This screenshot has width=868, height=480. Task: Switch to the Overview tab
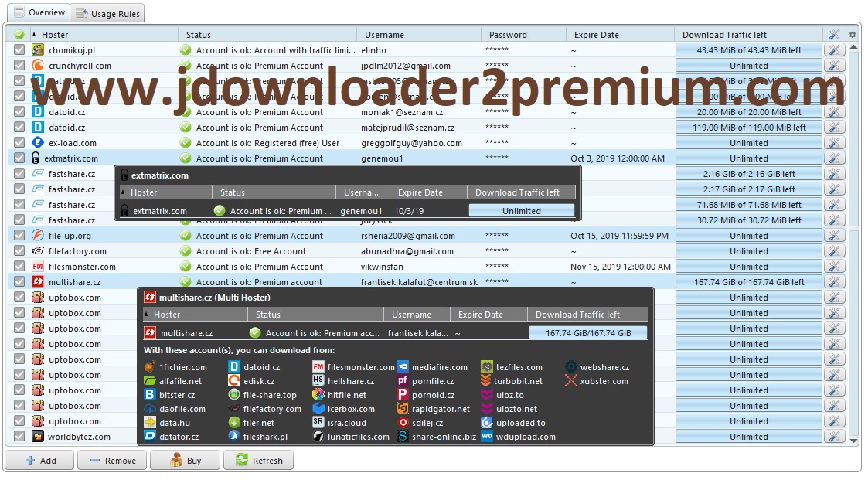coord(39,12)
